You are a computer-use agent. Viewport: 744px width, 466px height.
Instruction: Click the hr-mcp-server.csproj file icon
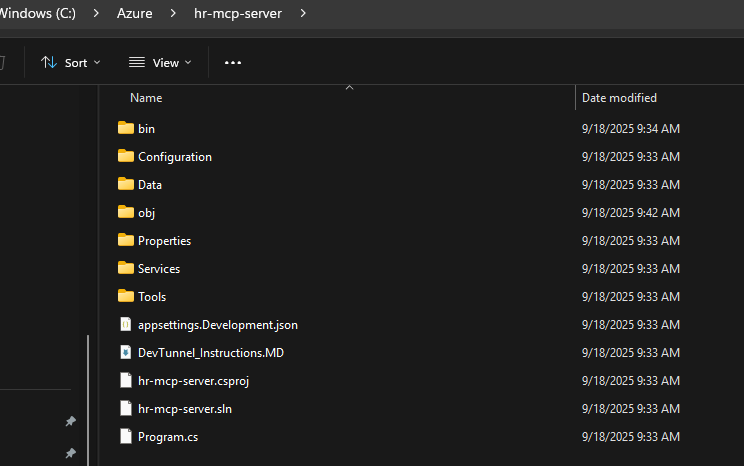point(125,380)
